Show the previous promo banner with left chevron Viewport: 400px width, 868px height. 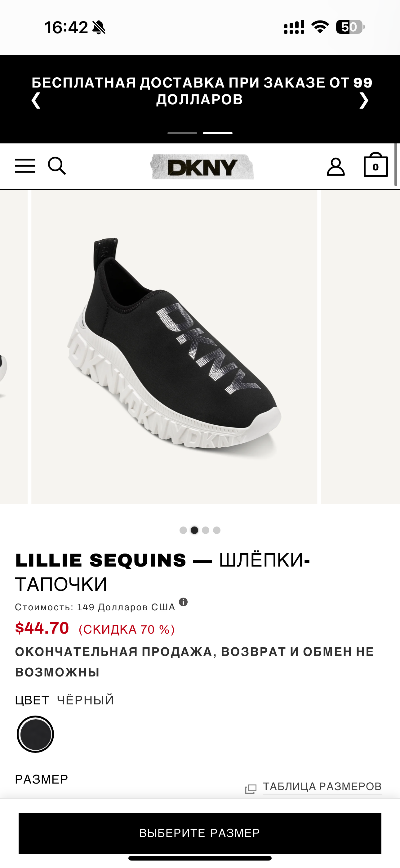click(36, 100)
